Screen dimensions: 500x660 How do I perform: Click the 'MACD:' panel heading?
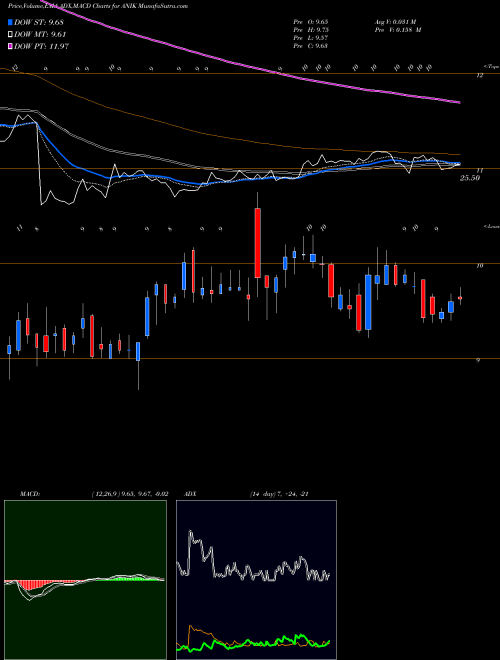30,494
